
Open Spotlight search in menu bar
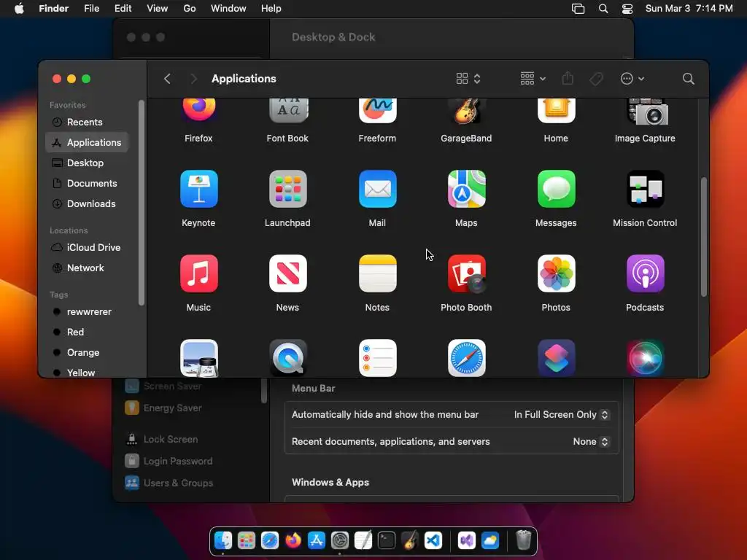(x=603, y=9)
